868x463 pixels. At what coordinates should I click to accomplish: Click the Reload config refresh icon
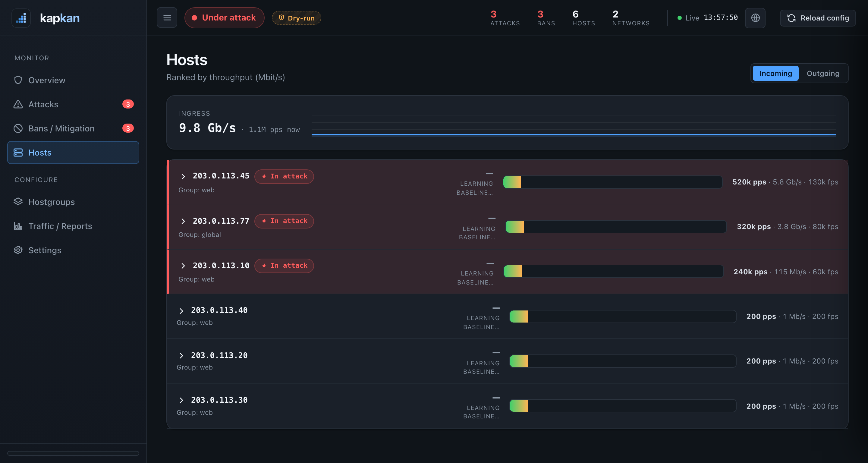(791, 18)
